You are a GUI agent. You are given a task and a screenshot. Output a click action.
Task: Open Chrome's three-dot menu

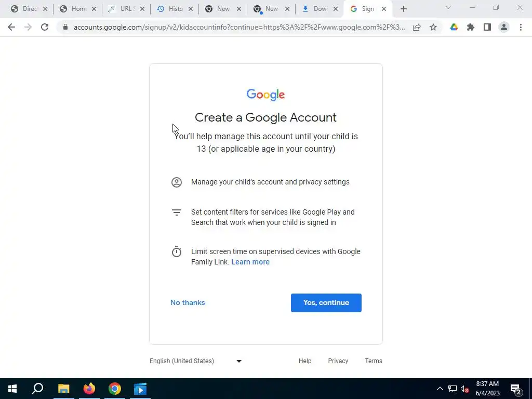click(521, 27)
